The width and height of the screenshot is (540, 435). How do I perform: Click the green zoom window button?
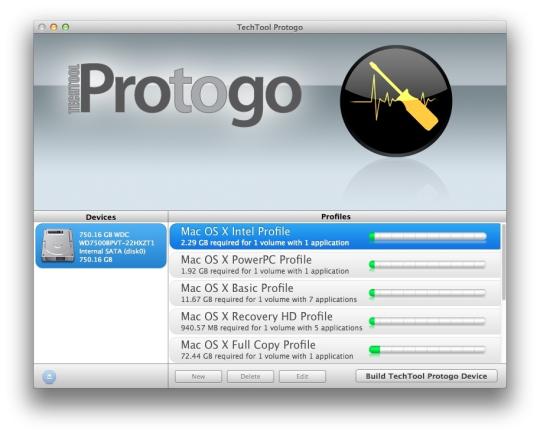[65, 27]
